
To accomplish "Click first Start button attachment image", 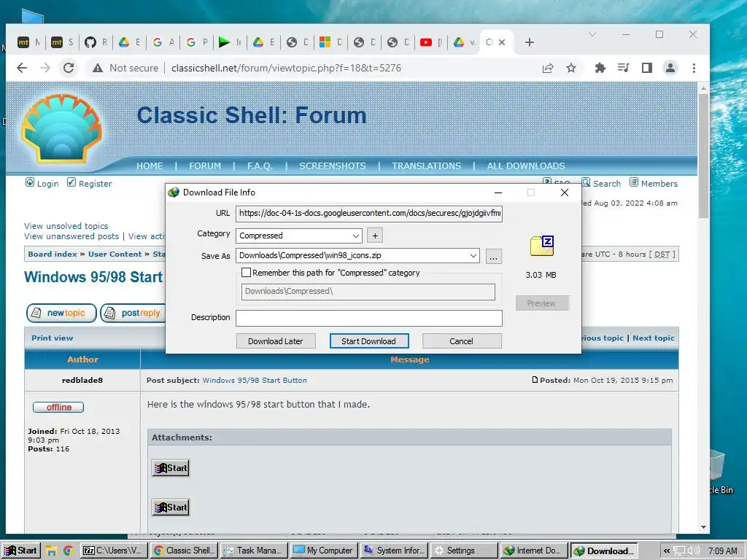I will [x=171, y=468].
